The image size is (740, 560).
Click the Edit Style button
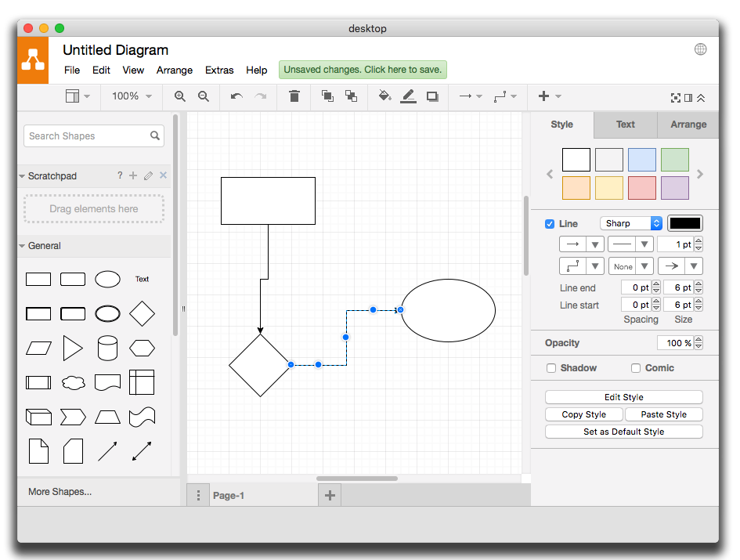pyautogui.click(x=624, y=397)
